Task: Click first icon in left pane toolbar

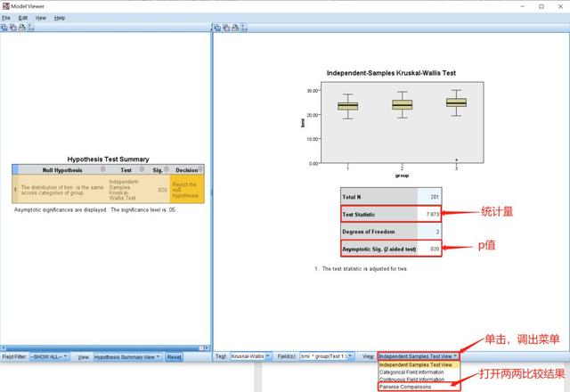Action: (4, 28)
